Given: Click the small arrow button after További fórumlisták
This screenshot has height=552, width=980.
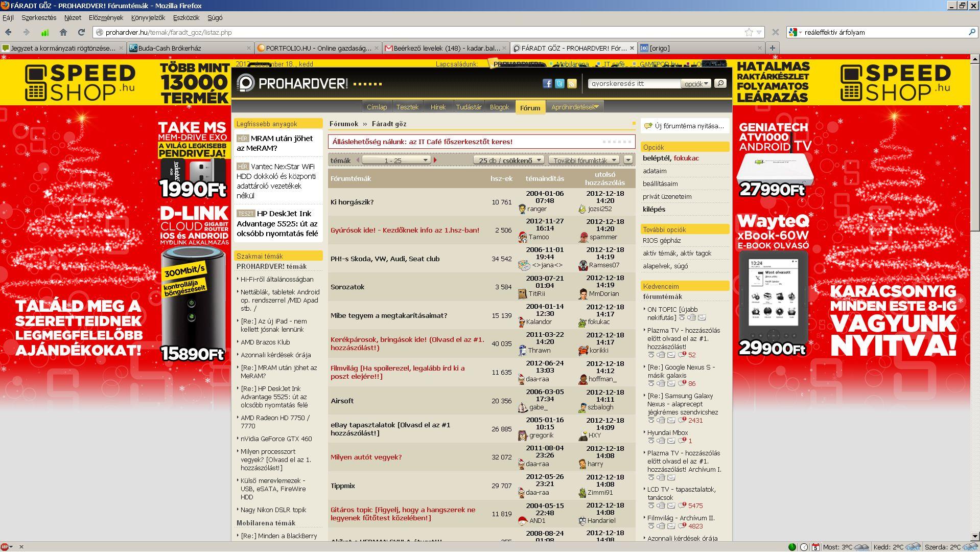Looking at the screenshot, I should coord(628,160).
